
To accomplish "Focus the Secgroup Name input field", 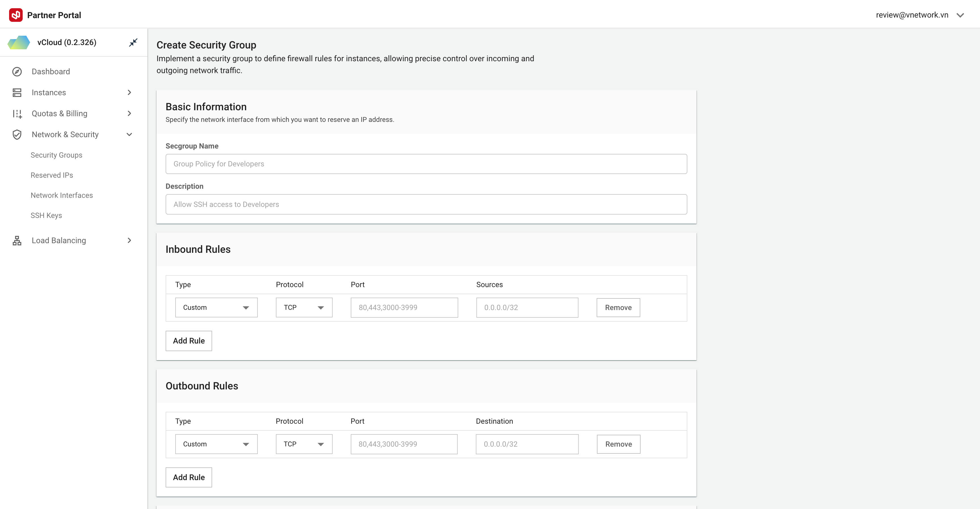I will coord(426,164).
